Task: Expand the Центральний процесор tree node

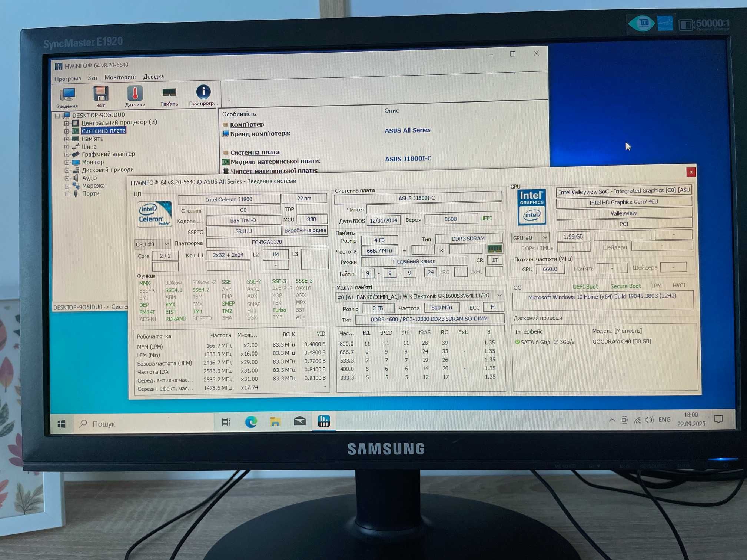Action: tap(66, 123)
